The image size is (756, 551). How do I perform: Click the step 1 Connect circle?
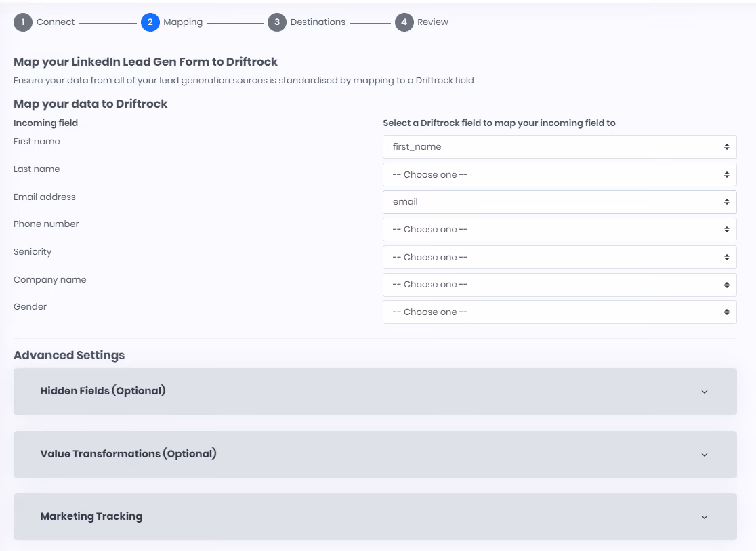tap(22, 22)
